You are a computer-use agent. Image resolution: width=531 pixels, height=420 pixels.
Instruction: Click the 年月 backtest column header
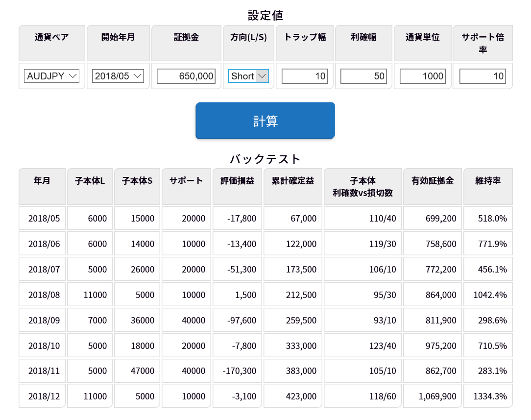point(42,186)
